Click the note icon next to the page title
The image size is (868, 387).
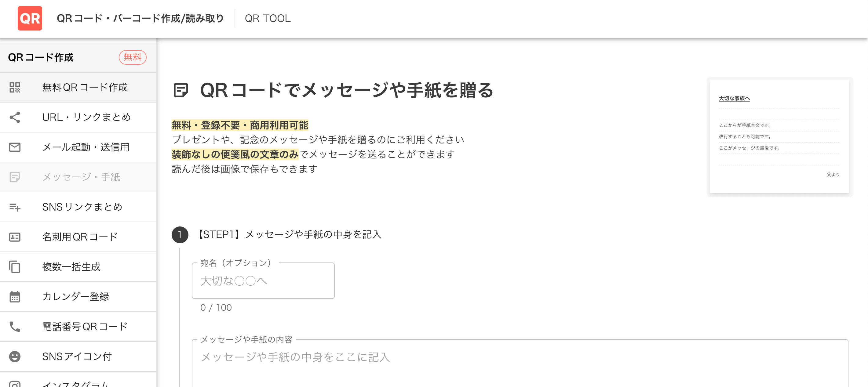pos(180,90)
